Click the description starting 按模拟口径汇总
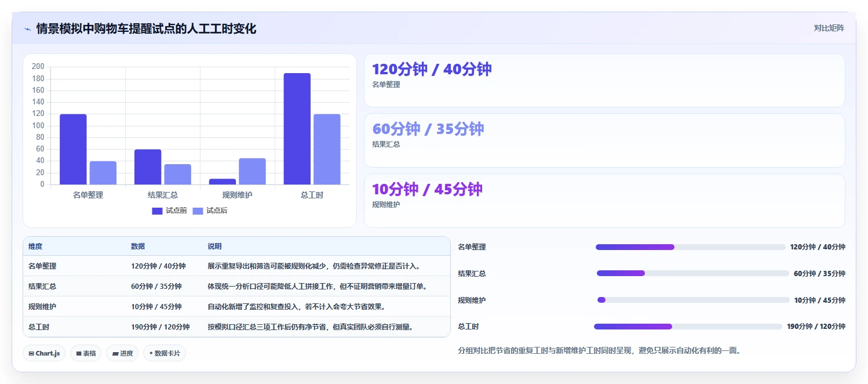The height and width of the screenshot is (384, 868). tap(311, 327)
